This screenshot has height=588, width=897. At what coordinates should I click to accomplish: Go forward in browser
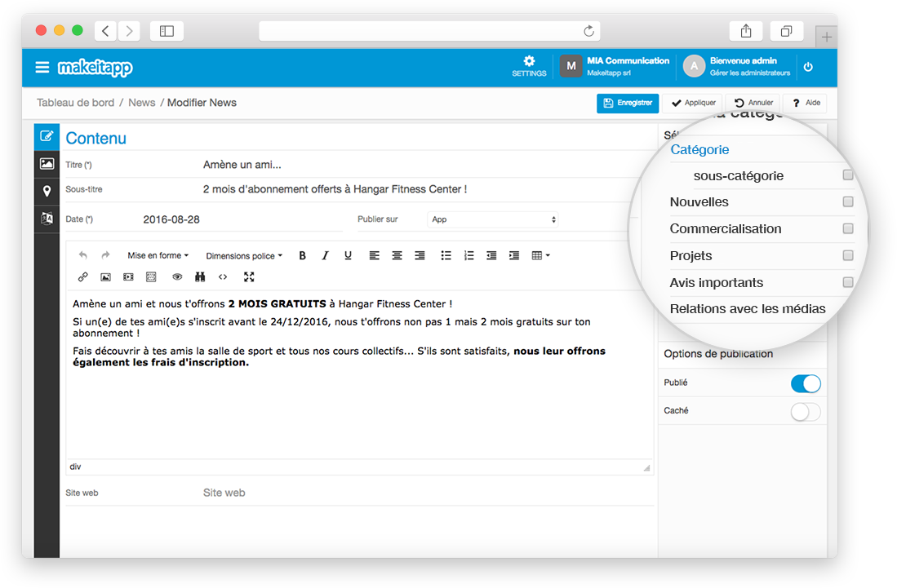[x=129, y=31]
